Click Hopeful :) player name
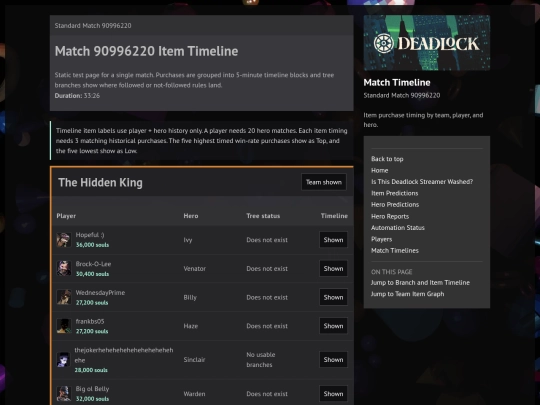Screen dimensions: 540x405 [x=90, y=235]
